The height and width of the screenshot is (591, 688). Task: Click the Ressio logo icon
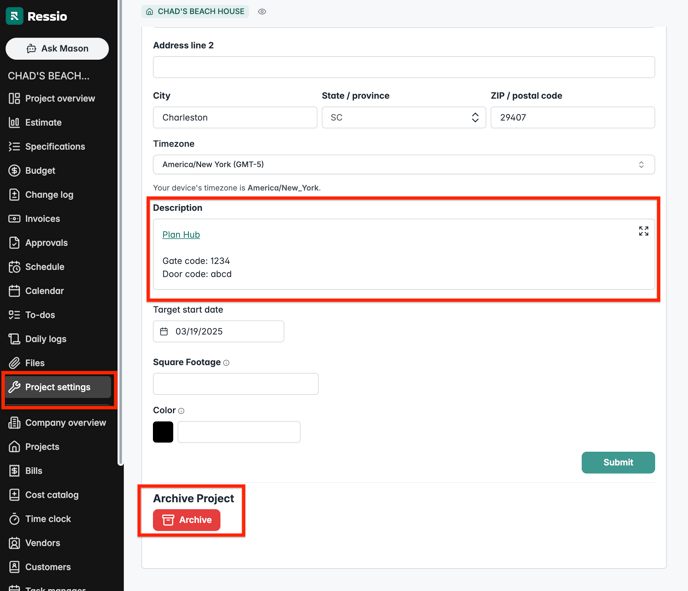[x=15, y=16]
